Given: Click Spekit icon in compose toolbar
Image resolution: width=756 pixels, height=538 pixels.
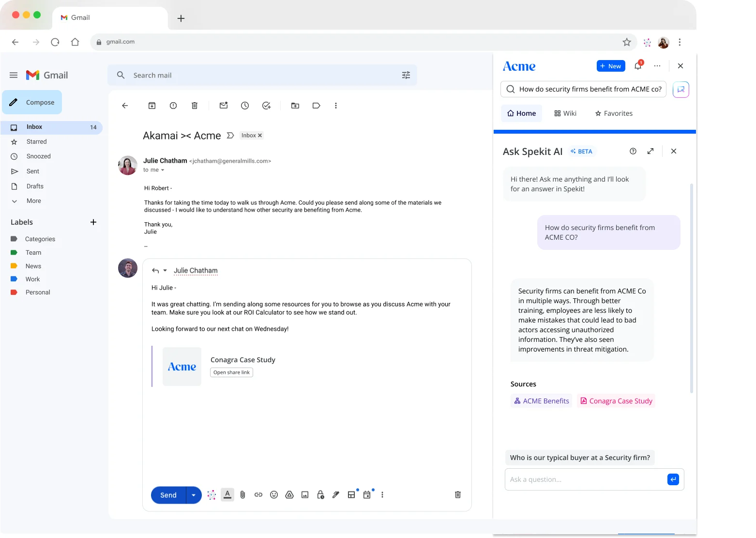Looking at the screenshot, I should click(212, 495).
